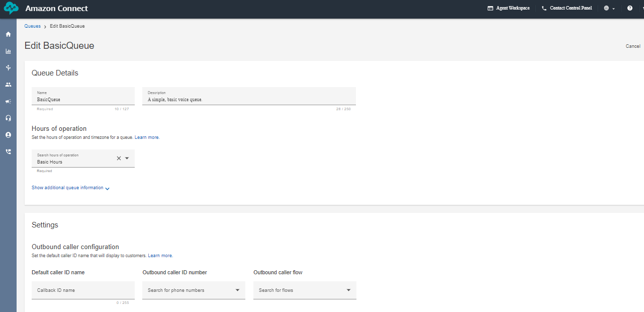Expand Show additional queue information
644x312 pixels.
pyautogui.click(x=70, y=188)
